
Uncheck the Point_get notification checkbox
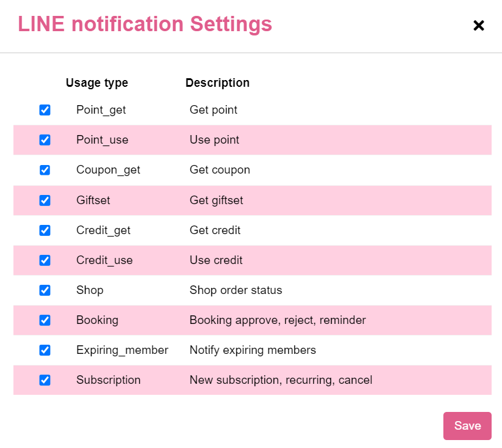click(x=45, y=110)
